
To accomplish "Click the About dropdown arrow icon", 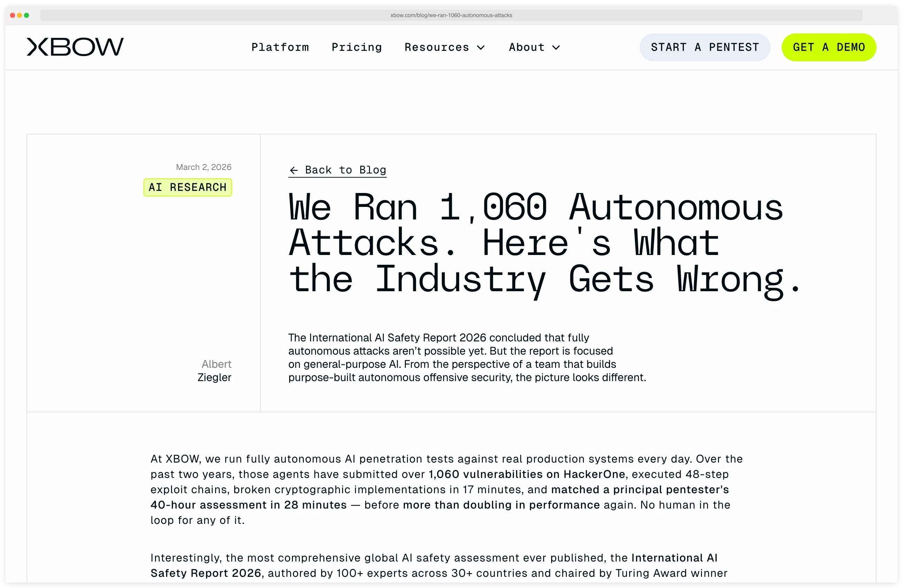I will tap(556, 48).
